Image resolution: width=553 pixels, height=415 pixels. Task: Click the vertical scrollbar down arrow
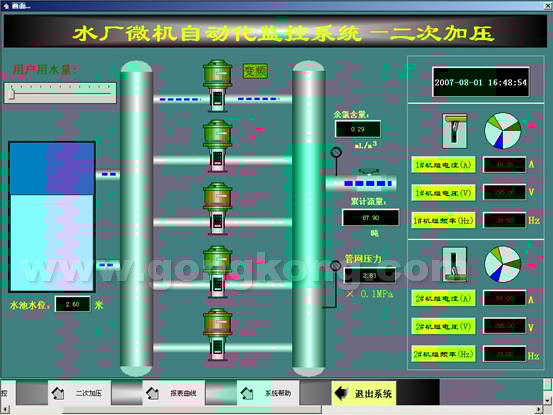[x=547, y=400]
